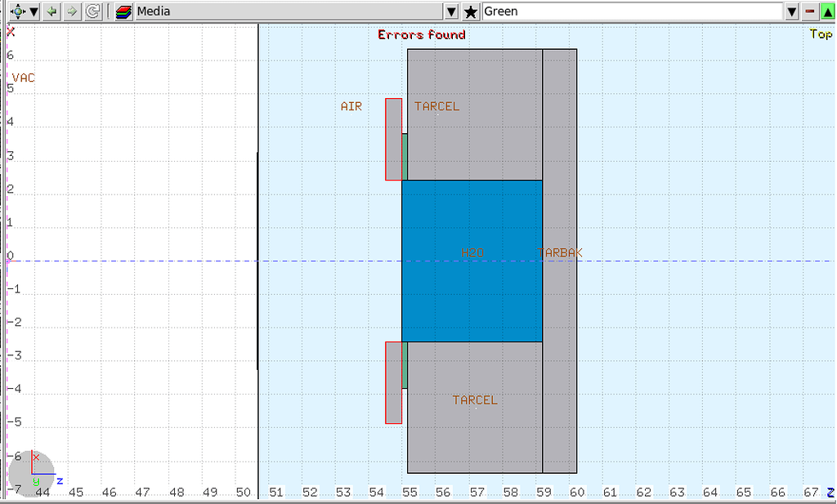Go forward with the right green arrow
Image resolution: width=837 pixels, height=504 pixels.
tap(73, 11)
